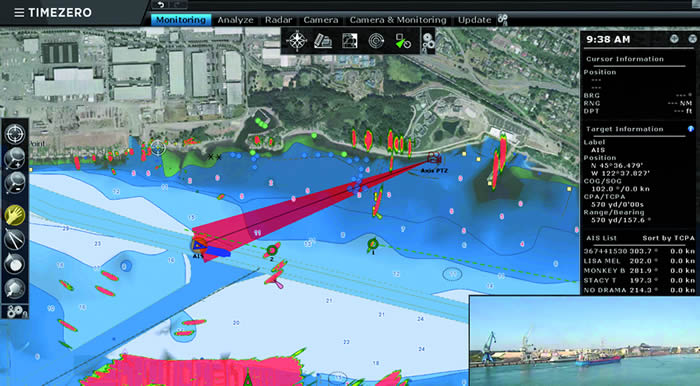Open gears settings beside the top toolbar
700x386 pixels.
pos(428,41)
